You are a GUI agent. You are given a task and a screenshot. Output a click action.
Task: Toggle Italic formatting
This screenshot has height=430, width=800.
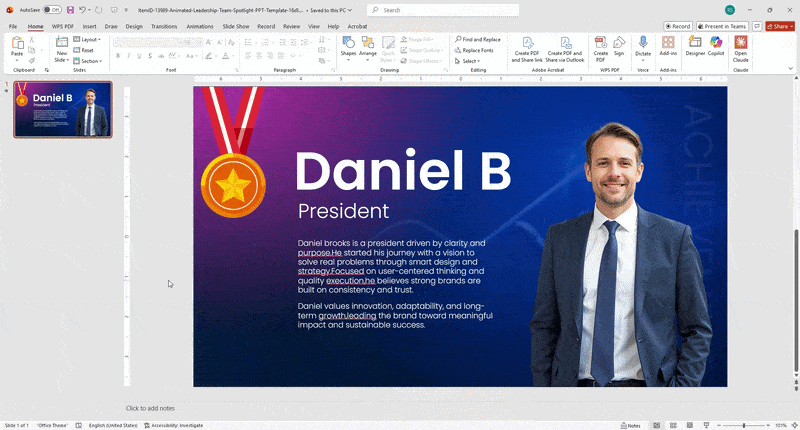(x=129, y=56)
